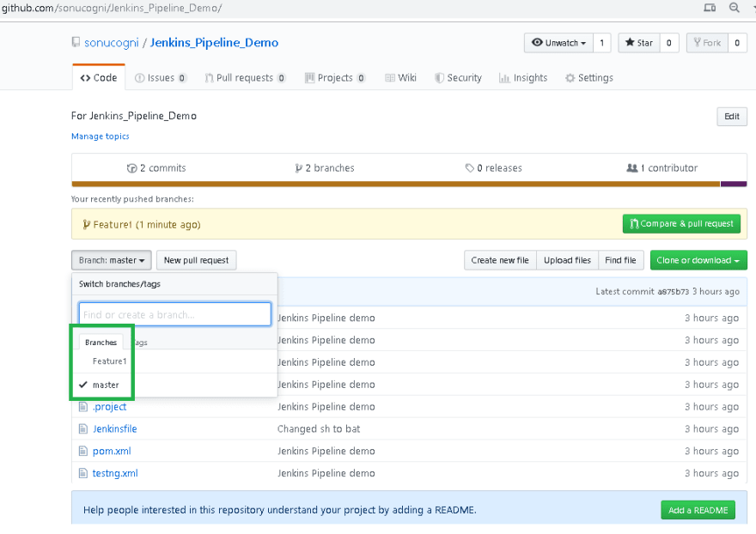Viewport: 756px width, 534px height.
Task: Switch to the Feature1 branch
Action: (109, 361)
